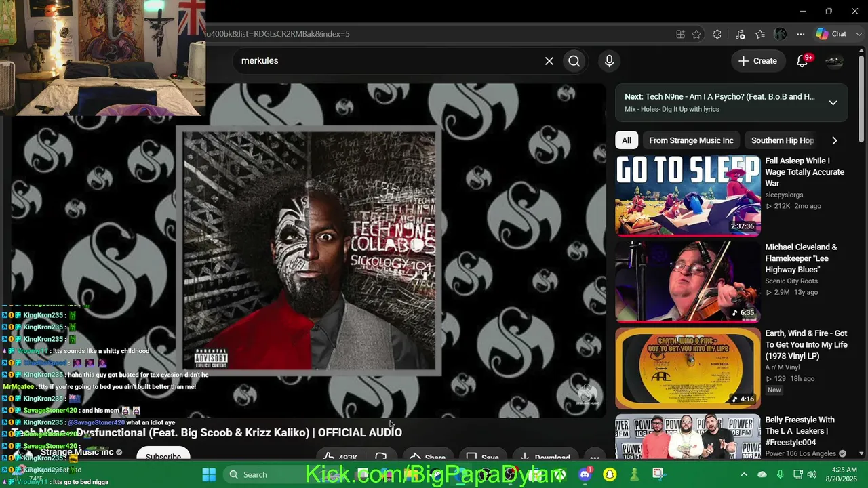Show more filter chips arrow
The image size is (868, 488).
834,140
